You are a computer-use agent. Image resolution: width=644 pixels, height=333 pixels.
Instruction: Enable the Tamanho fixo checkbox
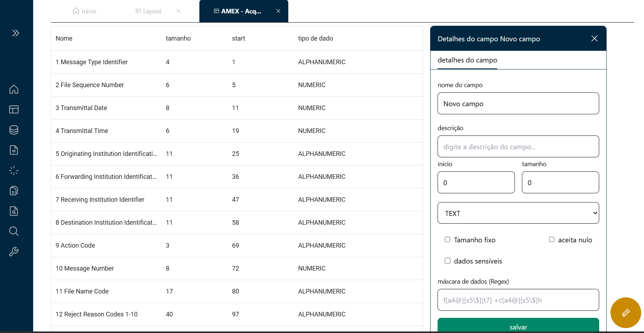pos(447,240)
